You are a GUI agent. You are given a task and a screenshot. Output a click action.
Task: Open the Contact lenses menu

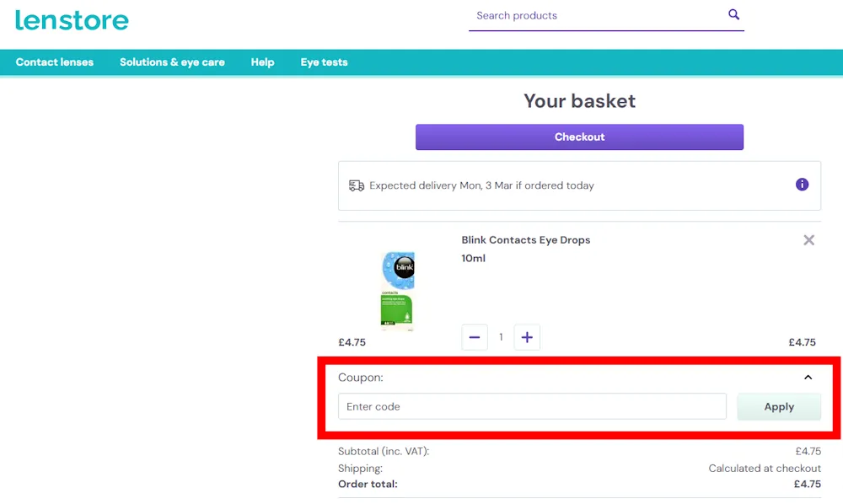(55, 62)
